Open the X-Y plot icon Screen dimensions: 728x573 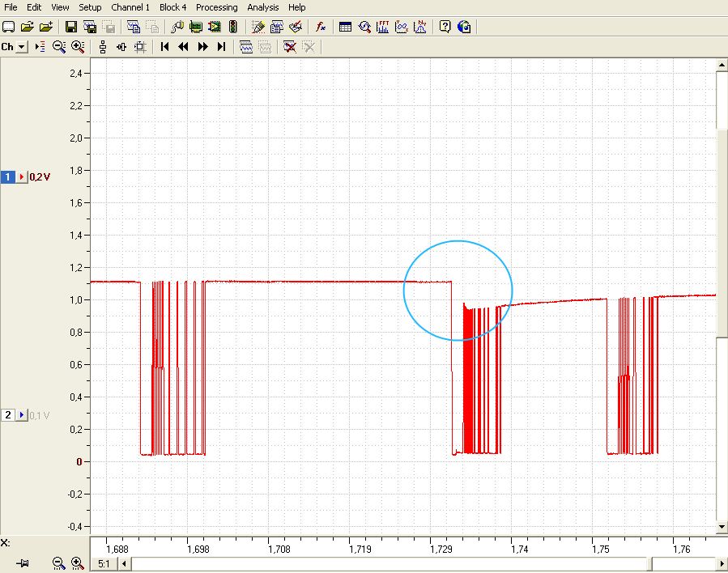pyautogui.click(x=402, y=27)
